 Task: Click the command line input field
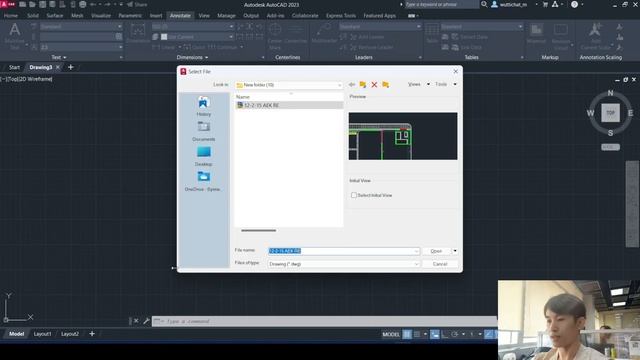(x=324, y=321)
